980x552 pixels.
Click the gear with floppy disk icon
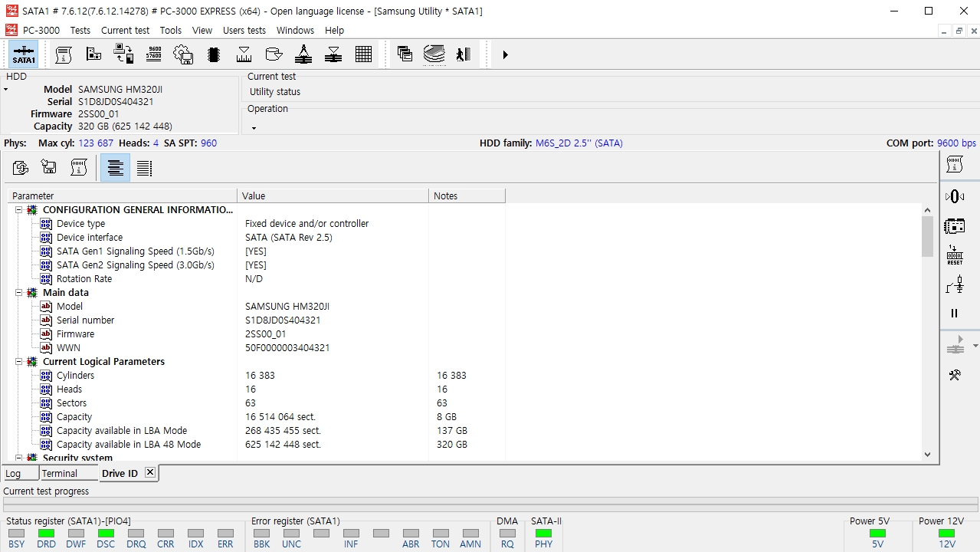click(x=183, y=54)
